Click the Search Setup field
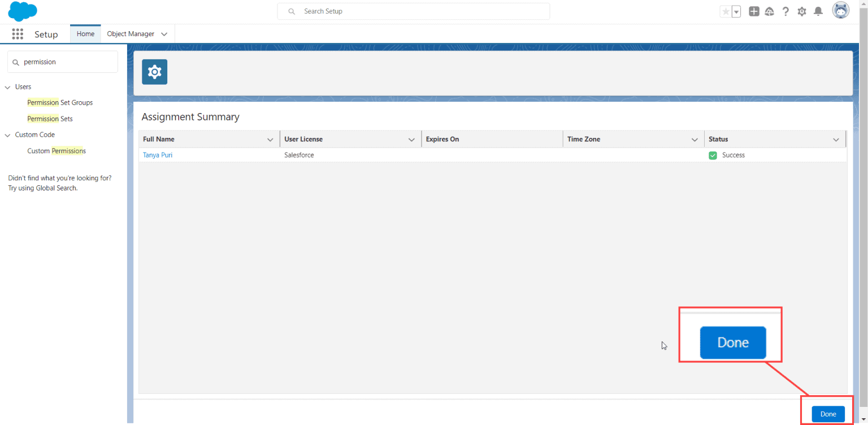Viewport: 868px width, 425px height. coord(413,11)
